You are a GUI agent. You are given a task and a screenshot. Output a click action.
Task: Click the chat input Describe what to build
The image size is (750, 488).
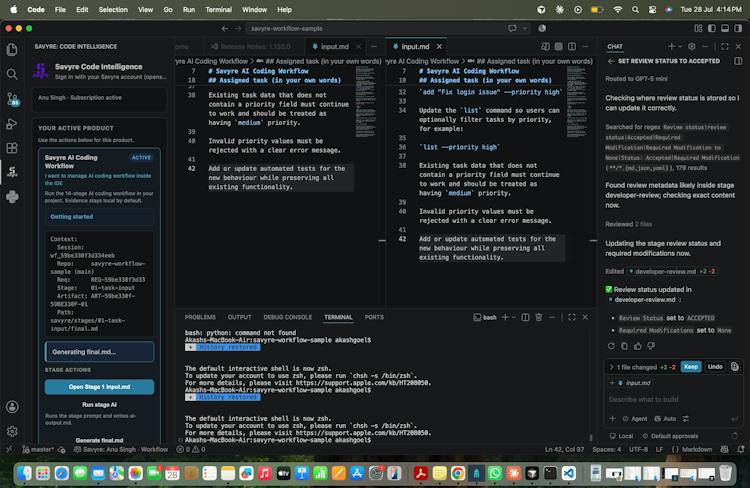pyautogui.click(x=673, y=399)
